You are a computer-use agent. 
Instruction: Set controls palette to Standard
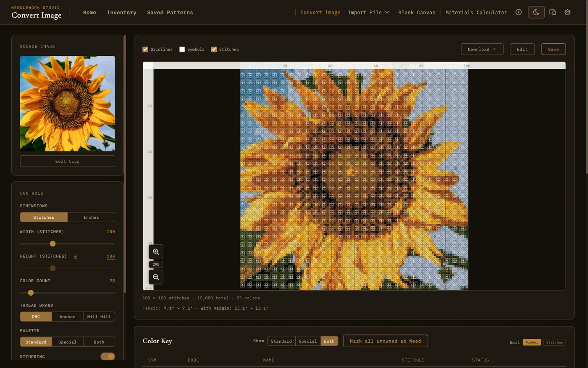click(x=36, y=342)
